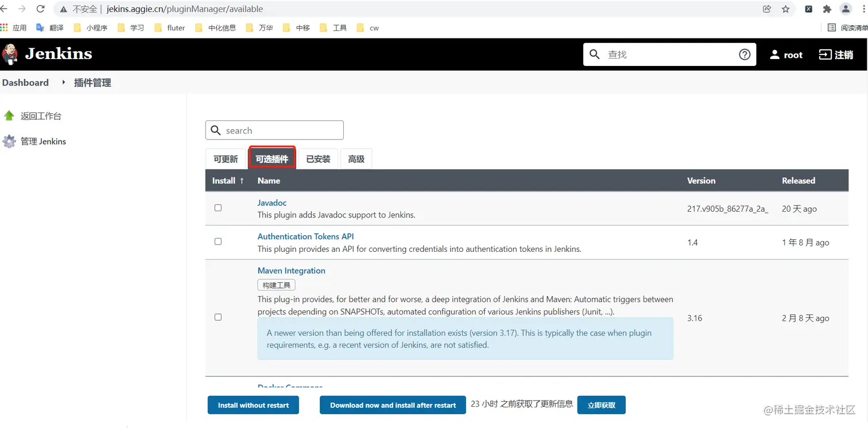The image size is (868, 428).
Task: Check the Maven Integration plugin checkbox
Action: pyautogui.click(x=218, y=317)
